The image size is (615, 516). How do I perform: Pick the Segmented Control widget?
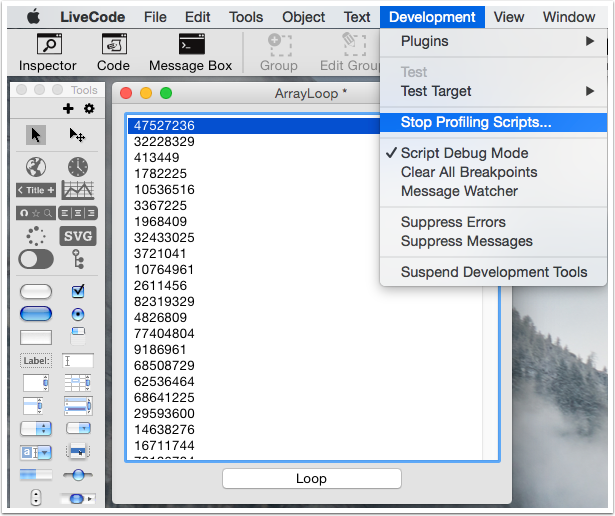pos(78,213)
